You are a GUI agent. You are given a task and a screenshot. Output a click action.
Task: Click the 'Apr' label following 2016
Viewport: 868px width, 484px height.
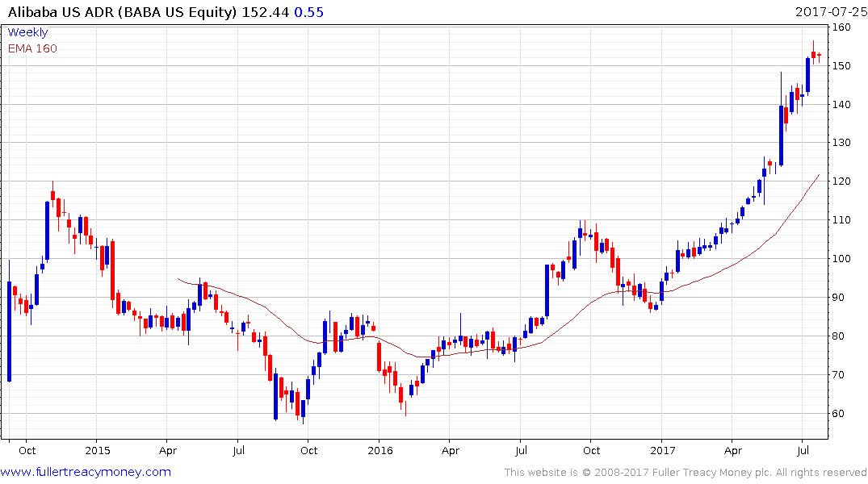451,450
